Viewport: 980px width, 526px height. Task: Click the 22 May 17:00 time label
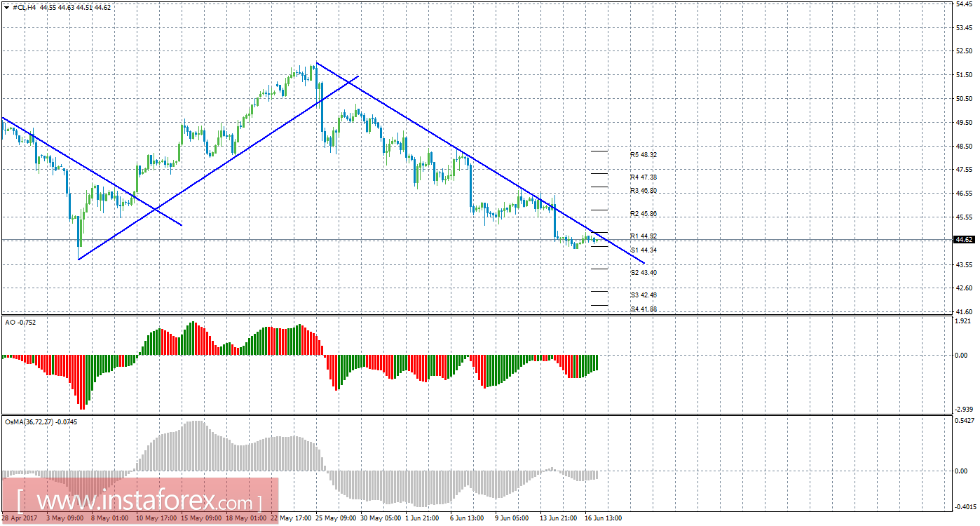tap(290, 519)
